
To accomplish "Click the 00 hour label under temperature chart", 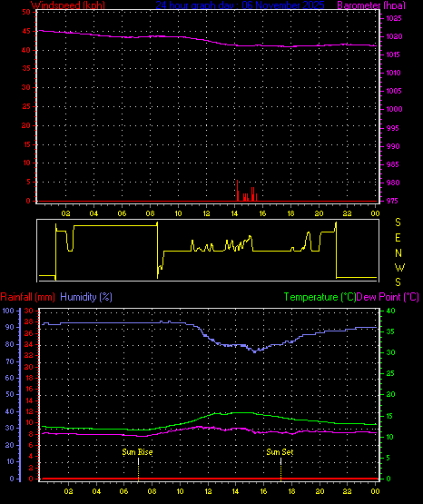I will click(375, 491).
